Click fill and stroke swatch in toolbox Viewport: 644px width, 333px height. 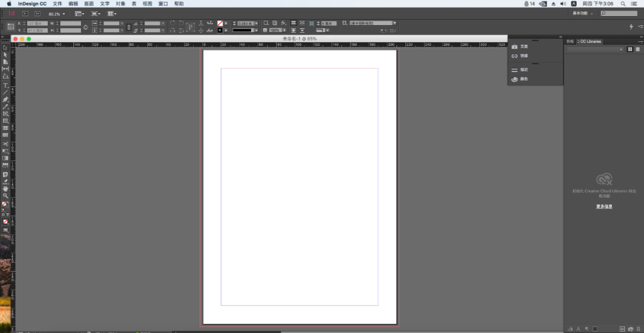click(x=5, y=204)
